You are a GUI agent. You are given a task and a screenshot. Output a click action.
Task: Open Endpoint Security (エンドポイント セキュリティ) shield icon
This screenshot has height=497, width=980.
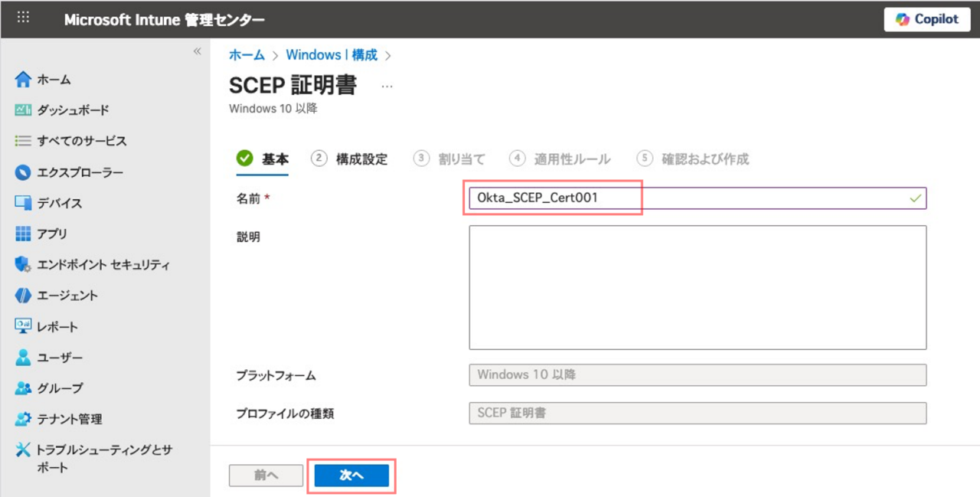click(24, 265)
